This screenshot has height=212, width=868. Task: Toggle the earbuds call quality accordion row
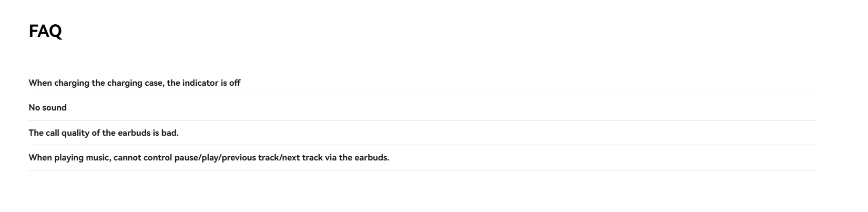click(423, 133)
